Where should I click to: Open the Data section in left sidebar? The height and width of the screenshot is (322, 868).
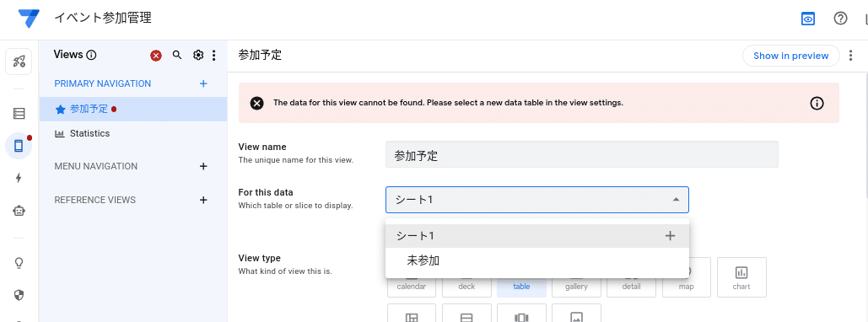click(x=19, y=114)
